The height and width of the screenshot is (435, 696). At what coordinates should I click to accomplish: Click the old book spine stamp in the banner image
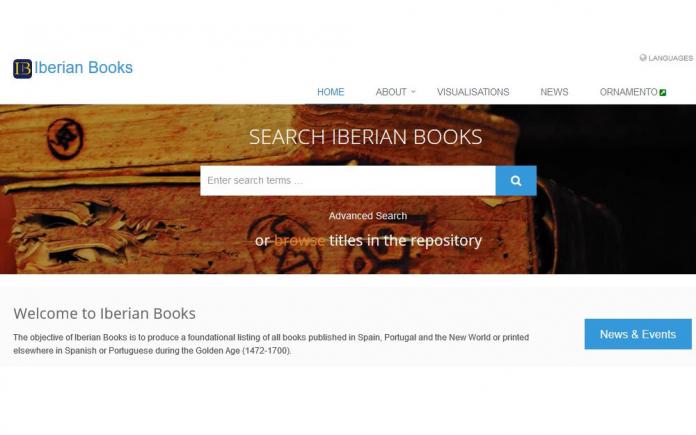[65, 138]
